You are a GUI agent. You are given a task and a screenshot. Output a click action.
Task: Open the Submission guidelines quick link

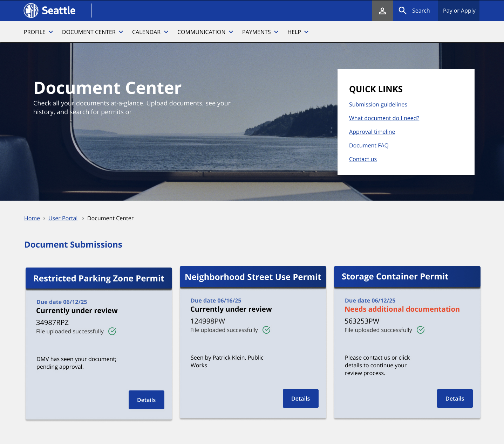point(378,104)
